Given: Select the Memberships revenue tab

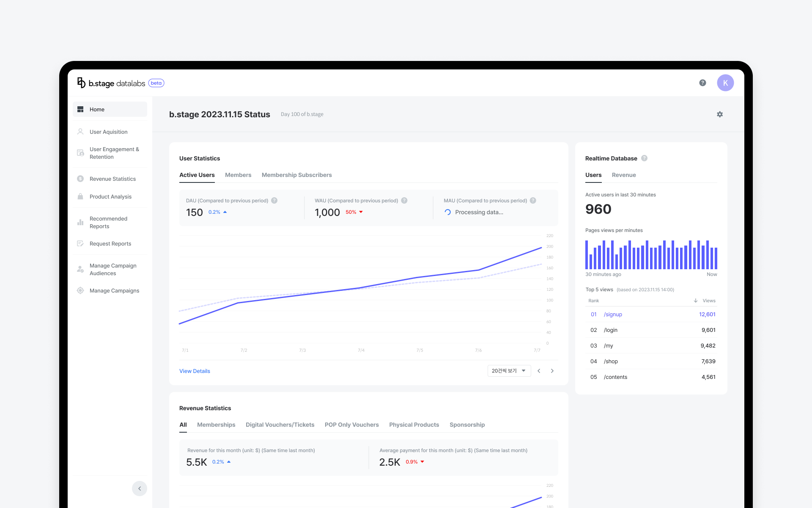Looking at the screenshot, I should (216, 425).
